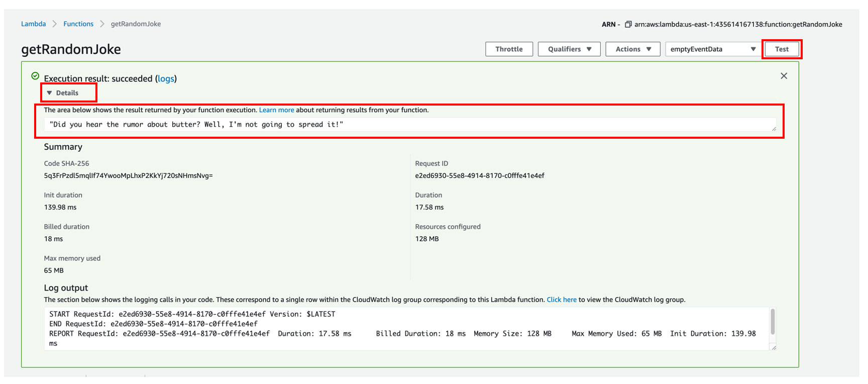Follow the Learn more link about returning results
Image resolution: width=868 pixels, height=384 pixels.
[x=276, y=110]
